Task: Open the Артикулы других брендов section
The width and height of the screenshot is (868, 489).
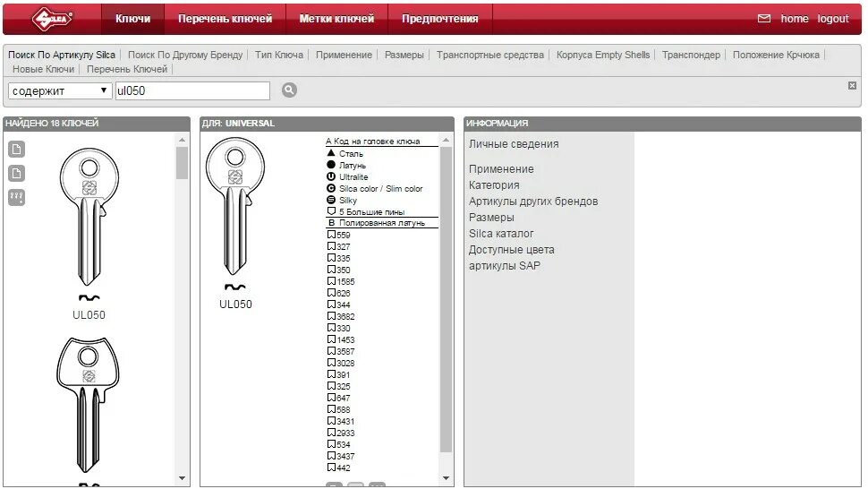Action: coord(533,201)
